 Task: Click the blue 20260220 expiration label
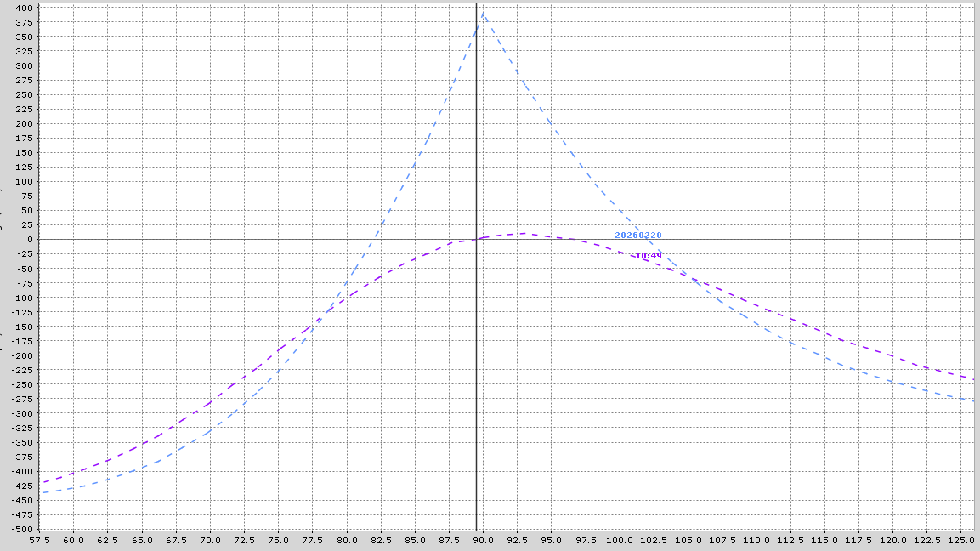[x=638, y=236]
